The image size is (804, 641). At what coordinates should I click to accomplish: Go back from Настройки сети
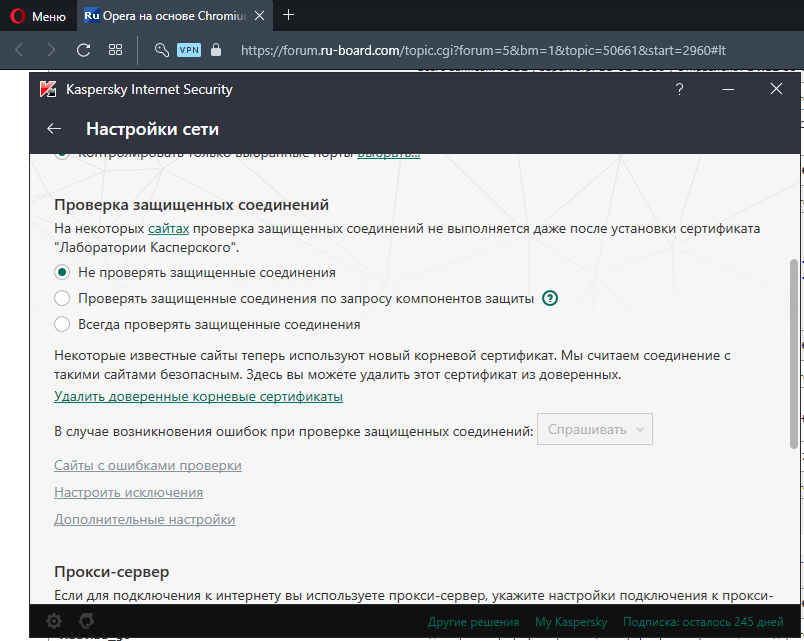click(54, 129)
